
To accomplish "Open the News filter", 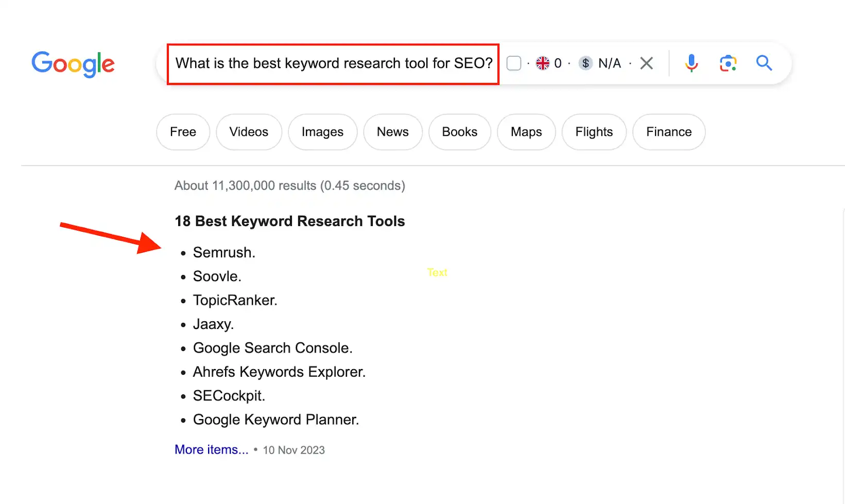I will [393, 132].
